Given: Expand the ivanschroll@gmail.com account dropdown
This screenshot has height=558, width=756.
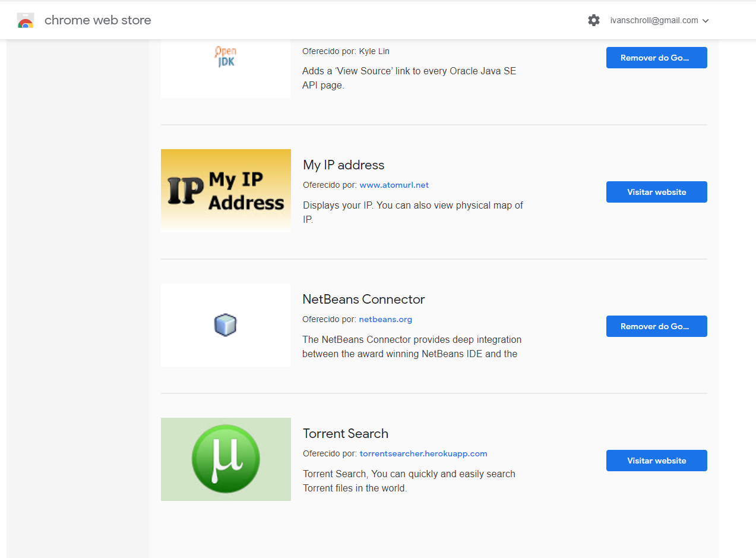Looking at the screenshot, I should click(659, 20).
